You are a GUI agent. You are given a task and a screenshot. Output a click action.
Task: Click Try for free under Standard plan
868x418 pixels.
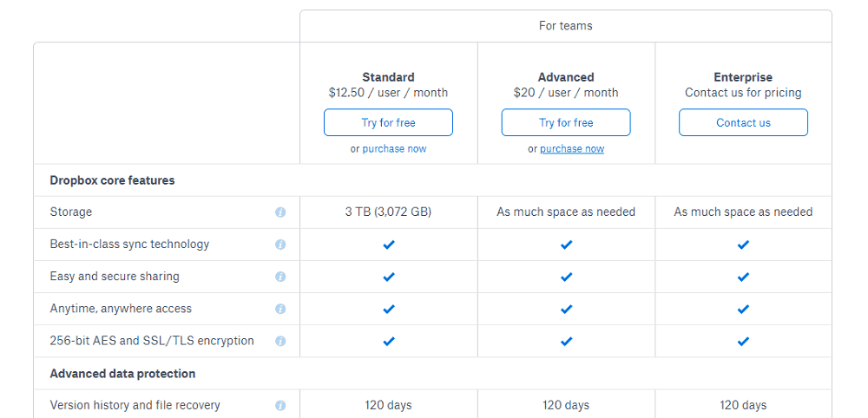point(388,122)
